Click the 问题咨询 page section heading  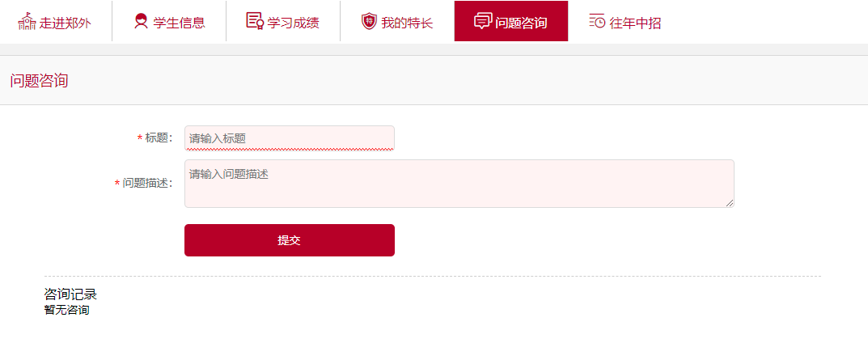point(39,81)
